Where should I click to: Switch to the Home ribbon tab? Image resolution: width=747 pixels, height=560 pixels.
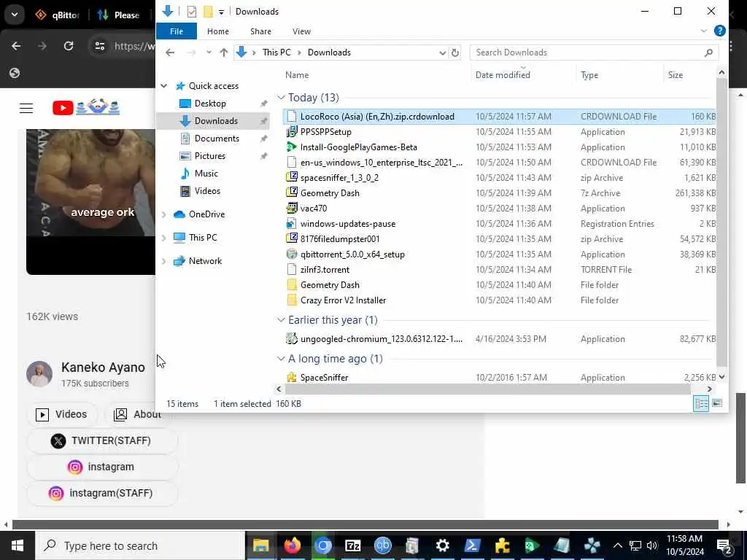click(x=217, y=31)
